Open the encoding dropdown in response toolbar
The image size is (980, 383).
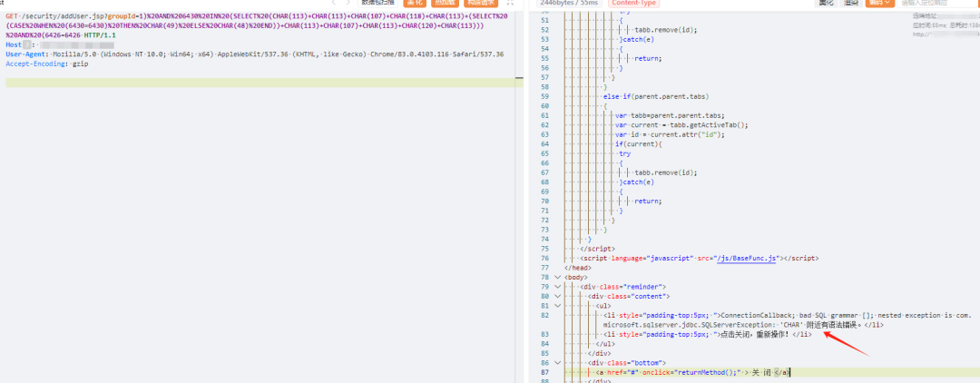coord(880,3)
